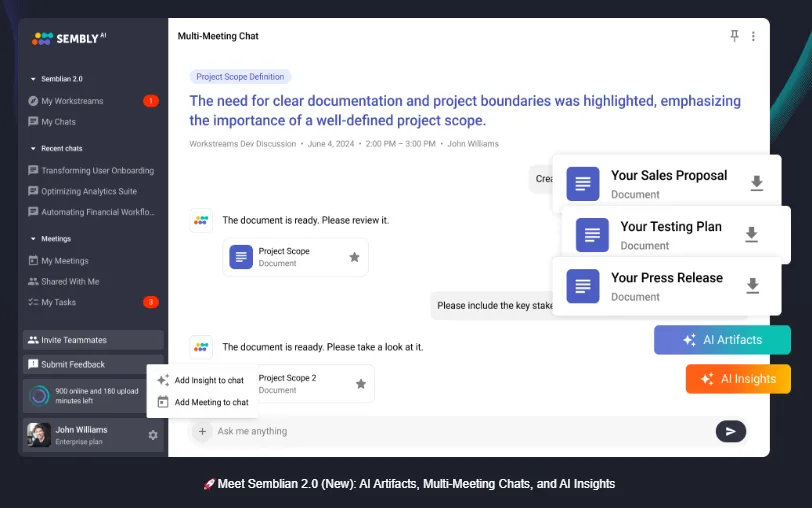Screen dimensions: 812x508
Task: Download the Your Testing Plan document
Action: click(751, 235)
